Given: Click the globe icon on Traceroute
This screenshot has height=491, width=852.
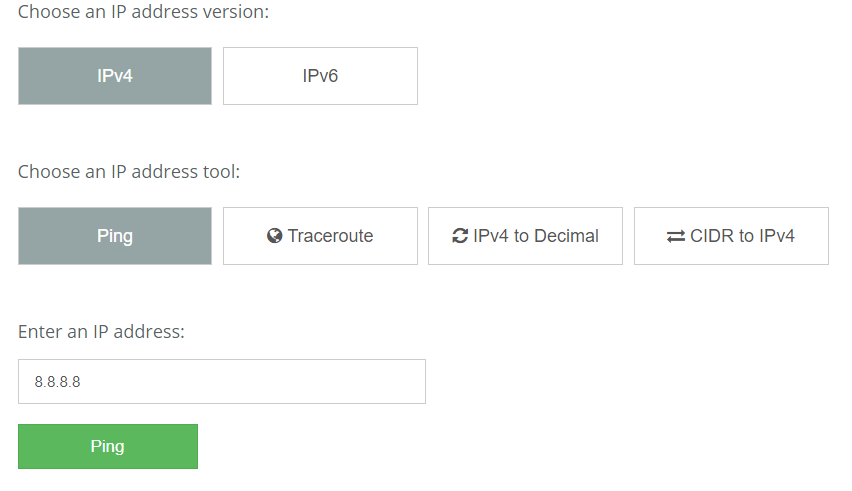Looking at the screenshot, I should click(275, 237).
